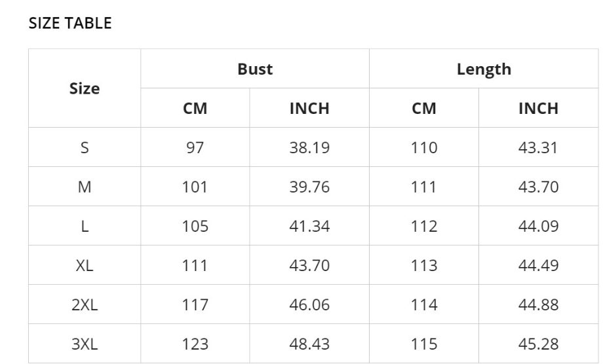Click the SIZE TABLE heading

[x=70, y=23]
